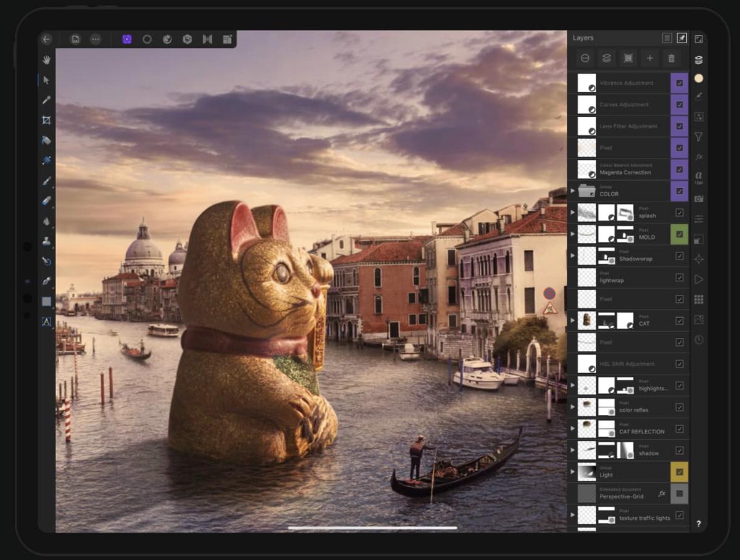740x560 pixels.
Task: Click the trash icon to delete layer
Action: click(x=671, y=58)
